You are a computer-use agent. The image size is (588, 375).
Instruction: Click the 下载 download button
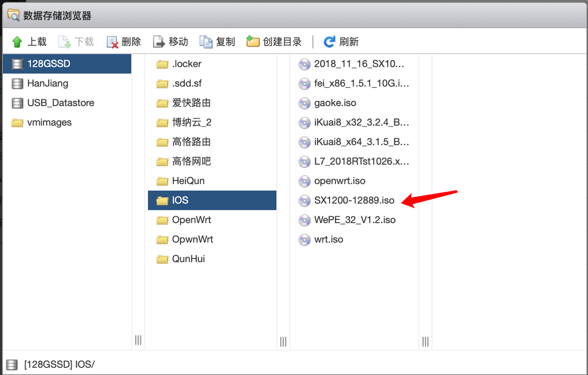pyautogui.click(x=76, y=42)
